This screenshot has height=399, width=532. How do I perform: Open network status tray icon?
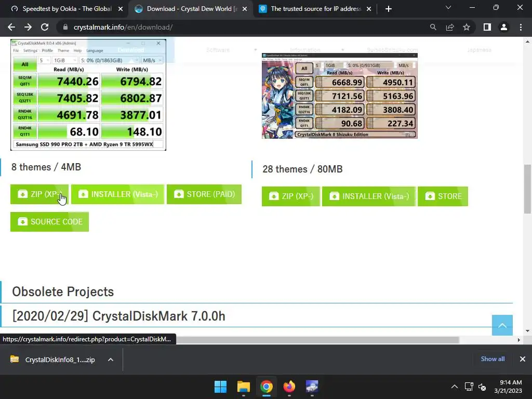tap(469, 387)
